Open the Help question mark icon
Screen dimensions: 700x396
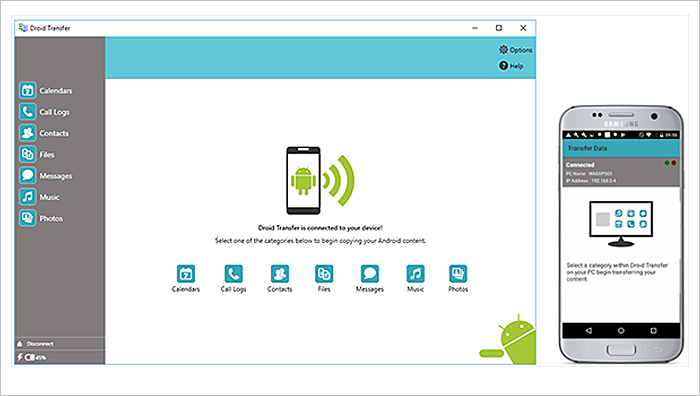tap(504, 66)
